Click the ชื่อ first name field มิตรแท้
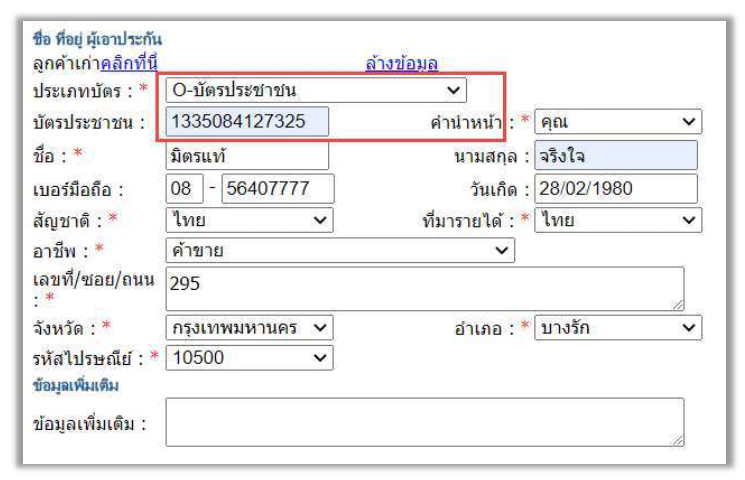The width and height of the screenshot is (745, 480). click(247, 156)
